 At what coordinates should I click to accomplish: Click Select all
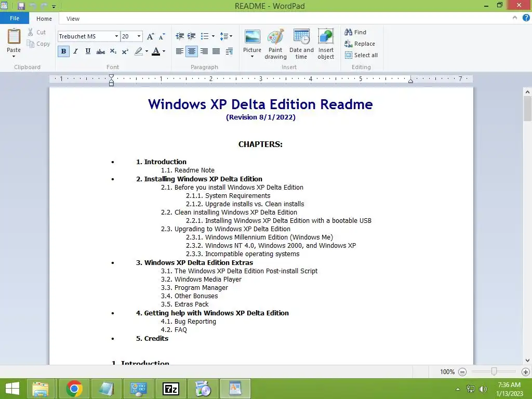(x=362, y=55)
